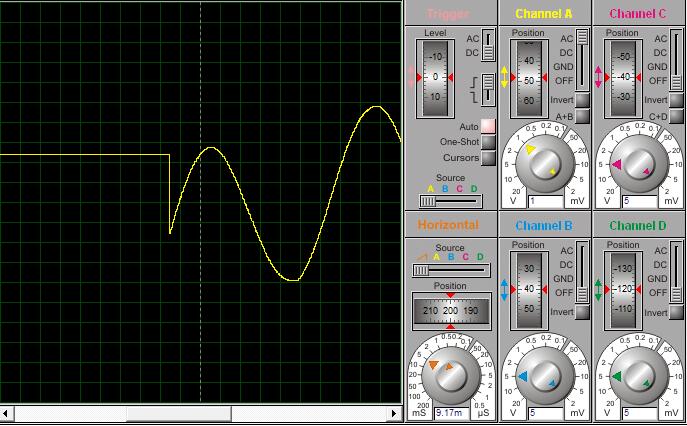Click the Channel D volts/div knob

[x=639, y=376]
